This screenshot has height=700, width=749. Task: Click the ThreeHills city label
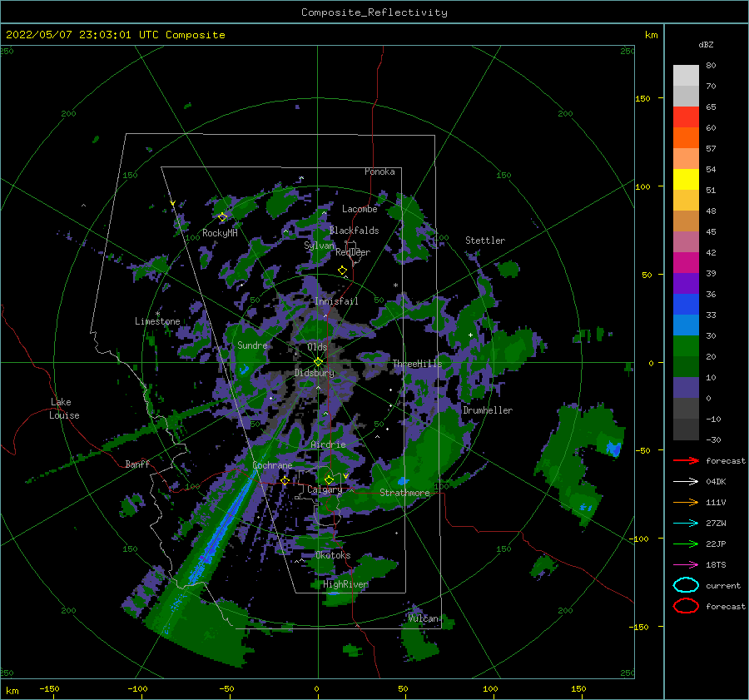[x=418, y=364]
